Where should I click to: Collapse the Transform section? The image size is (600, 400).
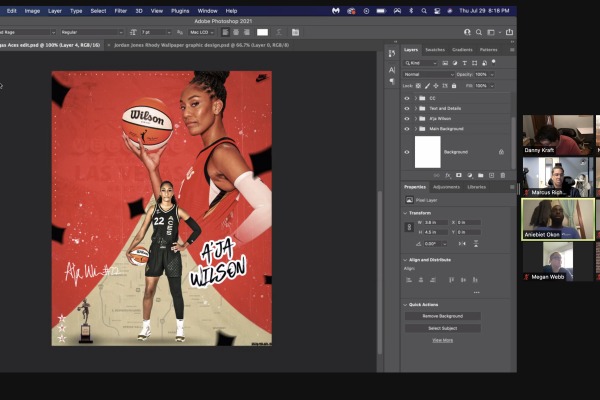tap(405, 213)
